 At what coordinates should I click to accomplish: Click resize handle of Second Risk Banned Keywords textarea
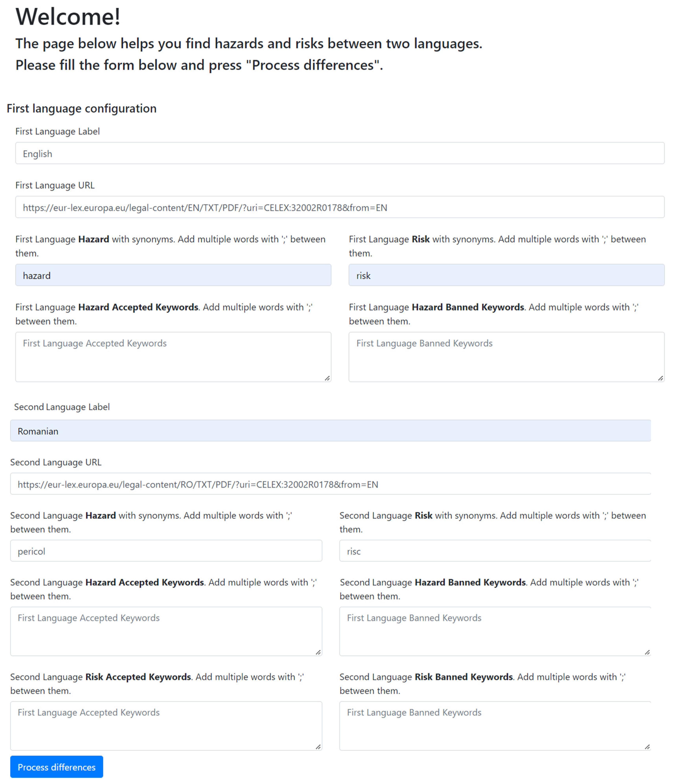(647, 746)
